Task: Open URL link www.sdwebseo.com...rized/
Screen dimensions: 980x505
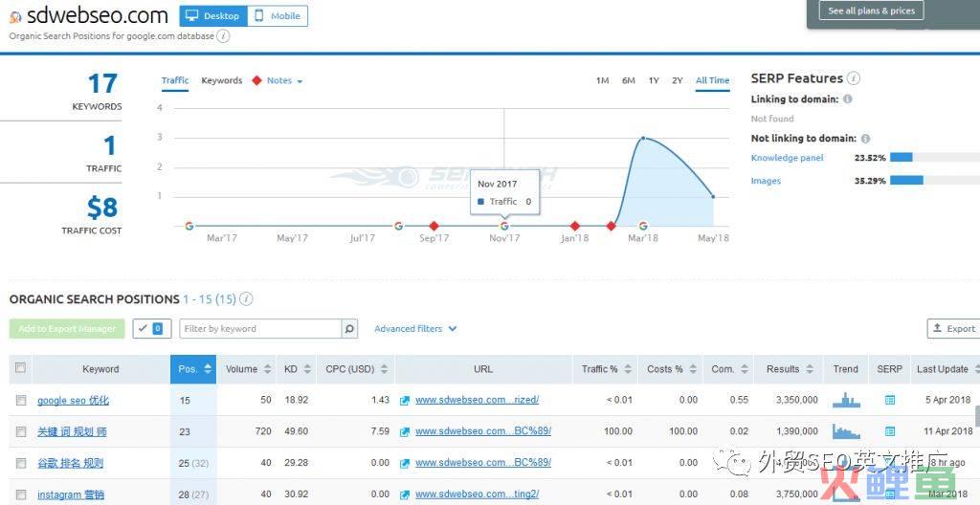Action: [x=477, y=400]
